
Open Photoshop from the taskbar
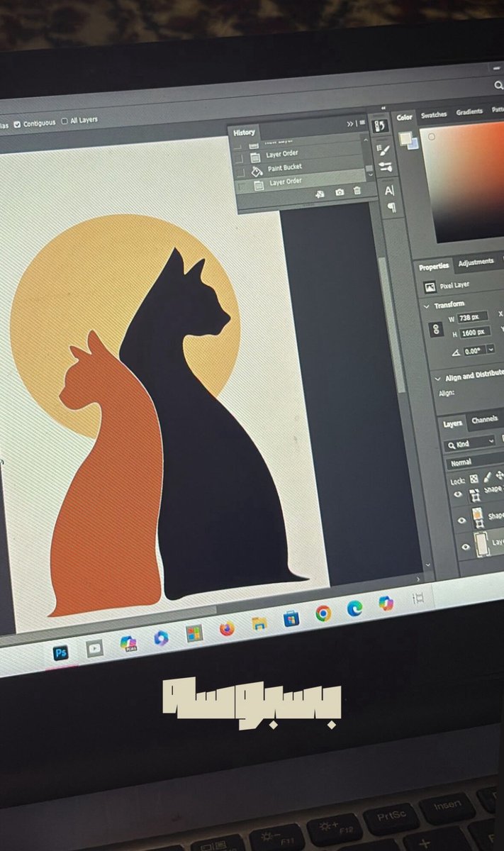61,652
